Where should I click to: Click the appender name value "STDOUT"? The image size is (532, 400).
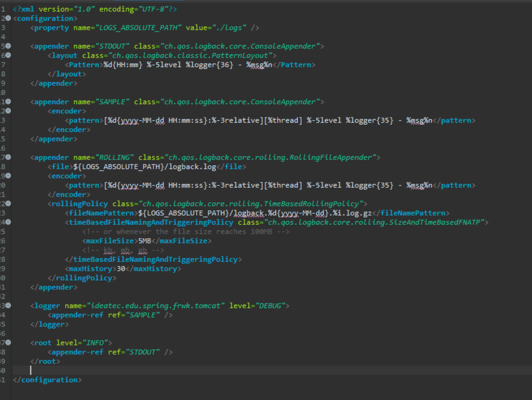(112, 46)
